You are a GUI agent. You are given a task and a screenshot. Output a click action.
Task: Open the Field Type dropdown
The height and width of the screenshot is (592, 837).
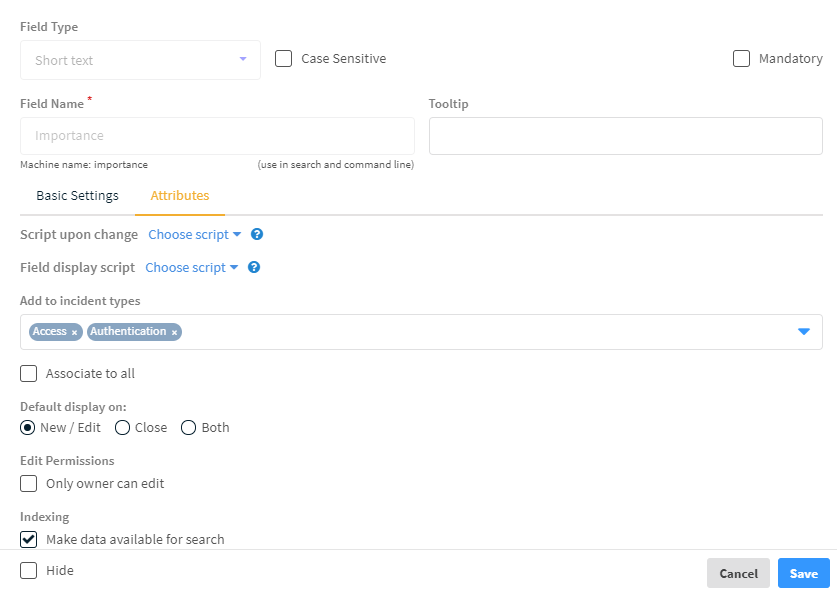(140, 60)
